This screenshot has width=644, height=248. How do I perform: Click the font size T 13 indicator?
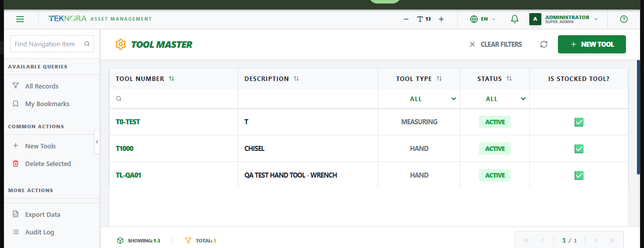[x=424, y=19]
